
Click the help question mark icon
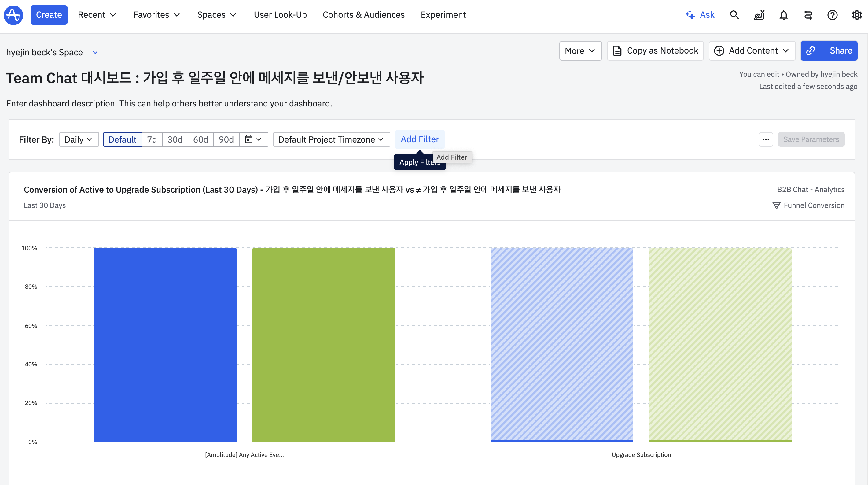pyautogui.click(x=832, y=15)
